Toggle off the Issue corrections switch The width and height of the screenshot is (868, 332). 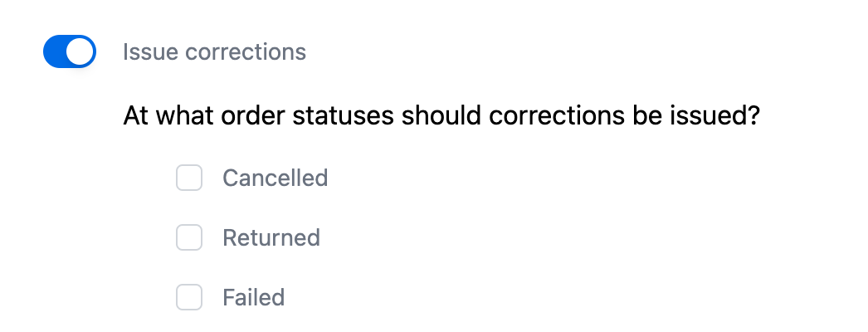70,52
